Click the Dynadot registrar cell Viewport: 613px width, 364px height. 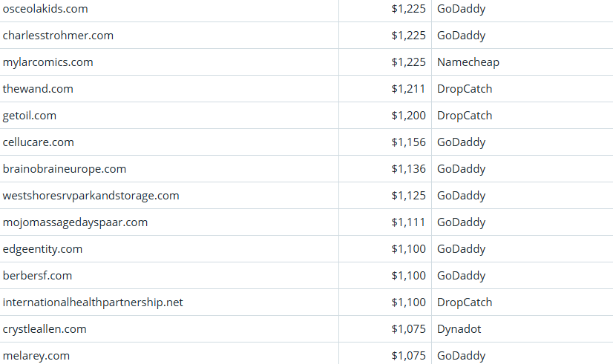pyautogui.click(x=460, y=329)
